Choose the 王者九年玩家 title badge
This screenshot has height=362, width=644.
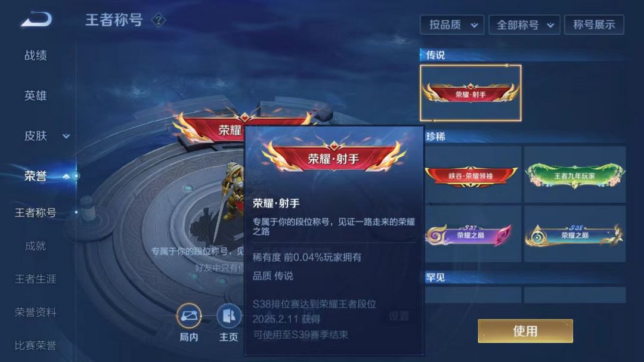(575, 175)
